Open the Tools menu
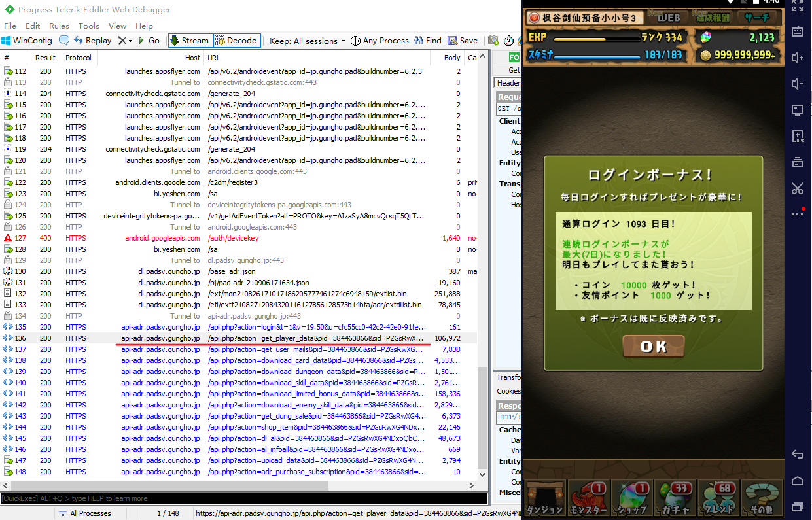This screenshot has height=520, width=812. point(89,26)
